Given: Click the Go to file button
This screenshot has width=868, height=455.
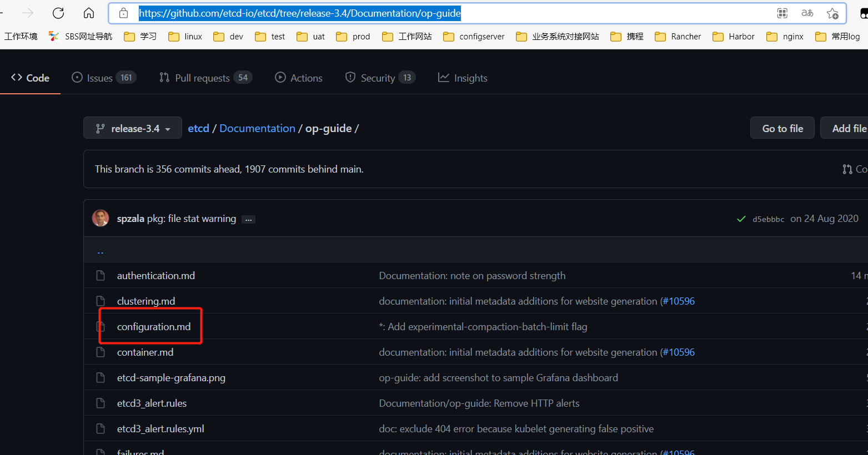Looking at the screenshot, I should coord(782,128).
